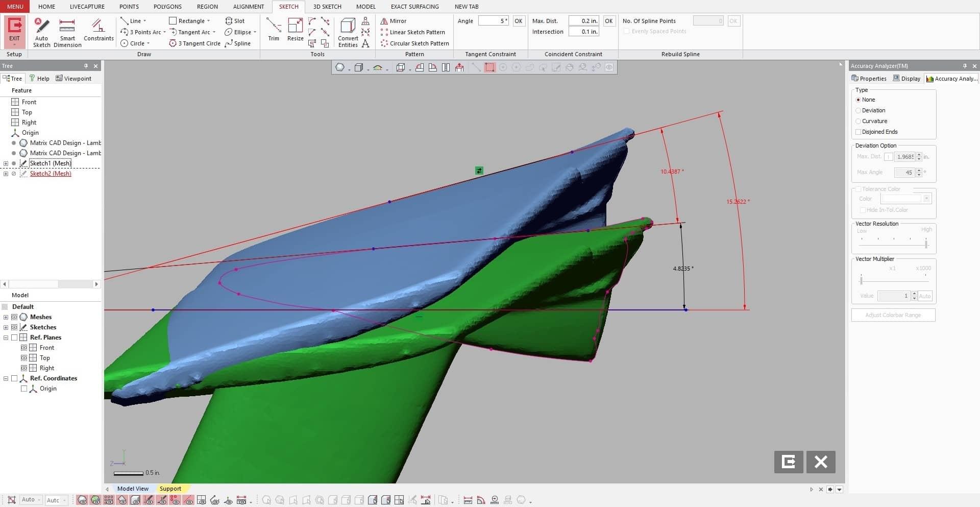This screenshot has height=507, width=980.
Task: Pin the Accuracy Analyzer panel
Action: click(x=965, y=66)
